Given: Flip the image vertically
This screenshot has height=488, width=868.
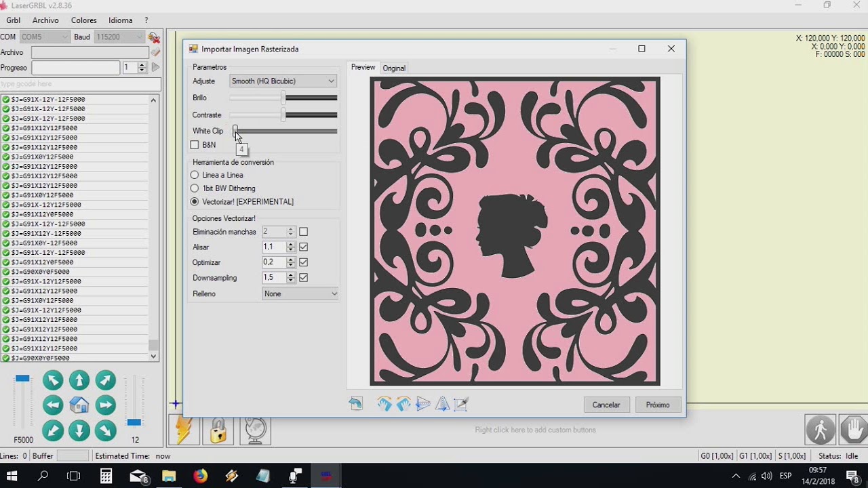Looking at the screenshot, I should [422, 404].
